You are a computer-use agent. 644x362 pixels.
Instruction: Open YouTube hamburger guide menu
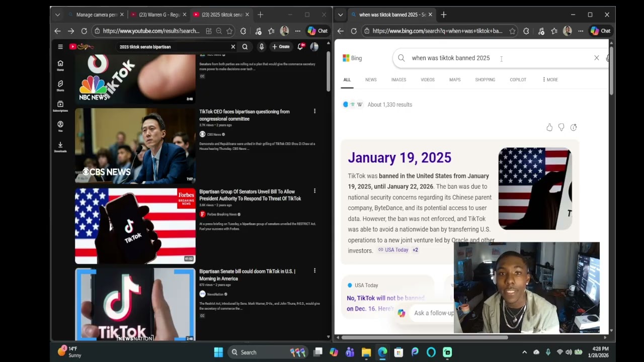tap(60, 47)
